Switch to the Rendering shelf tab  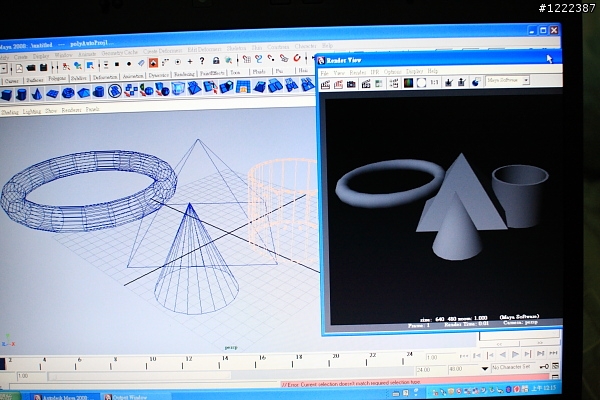[184, 74]
